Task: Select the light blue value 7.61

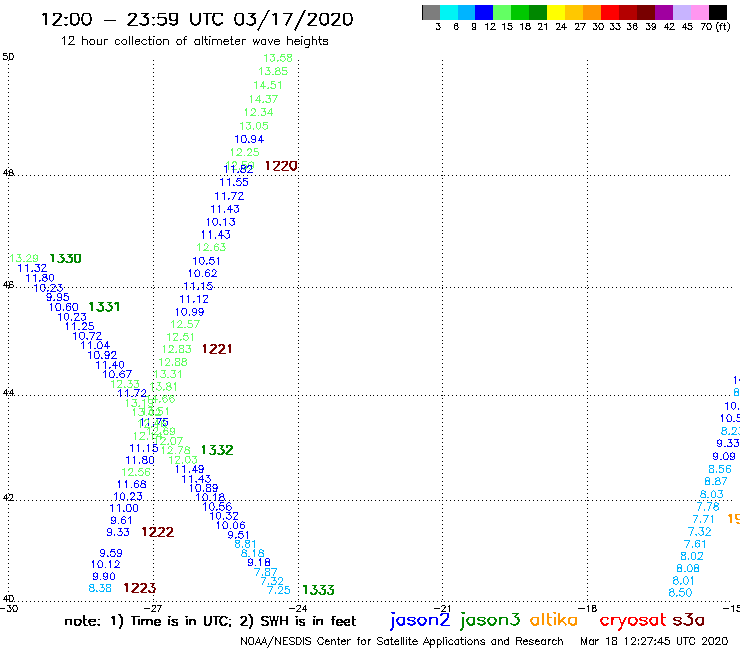Action: pos(695,544)
